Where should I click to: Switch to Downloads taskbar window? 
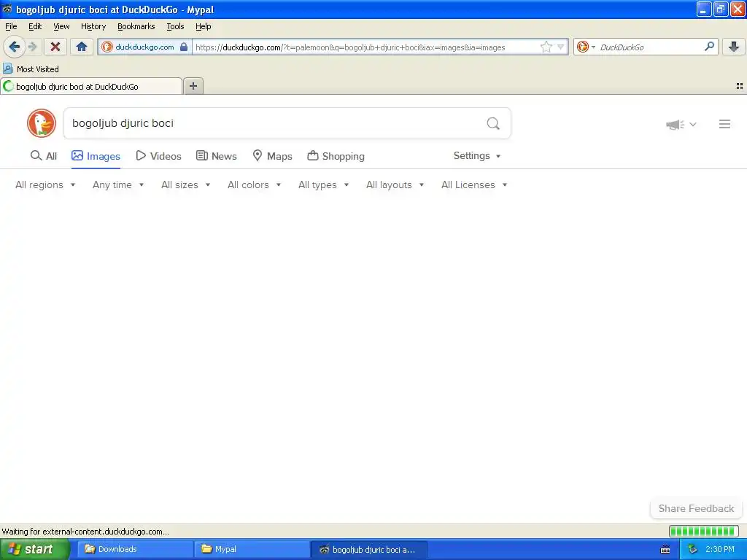pos(135,549)
